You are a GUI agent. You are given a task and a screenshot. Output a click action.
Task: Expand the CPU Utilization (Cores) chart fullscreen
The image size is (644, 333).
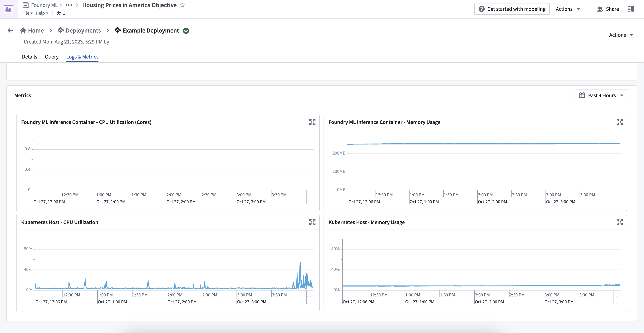coord(312,122)
